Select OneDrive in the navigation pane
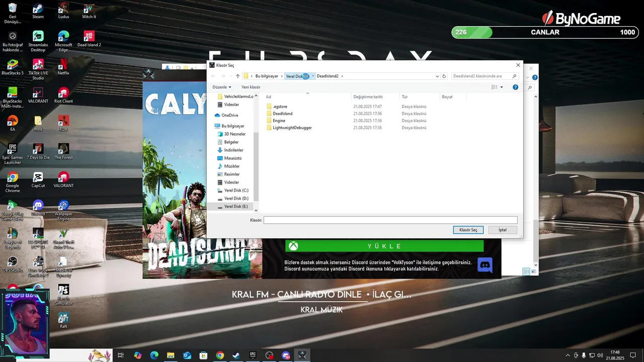This screenshot has height=362, width=644. [230, 115]
